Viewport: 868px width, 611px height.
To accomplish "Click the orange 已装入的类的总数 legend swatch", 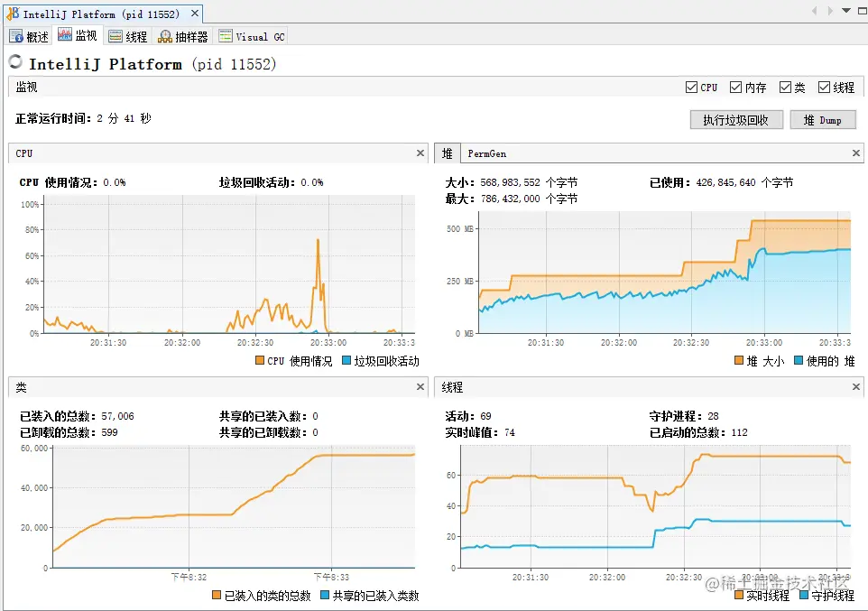I will coord(217,595).
